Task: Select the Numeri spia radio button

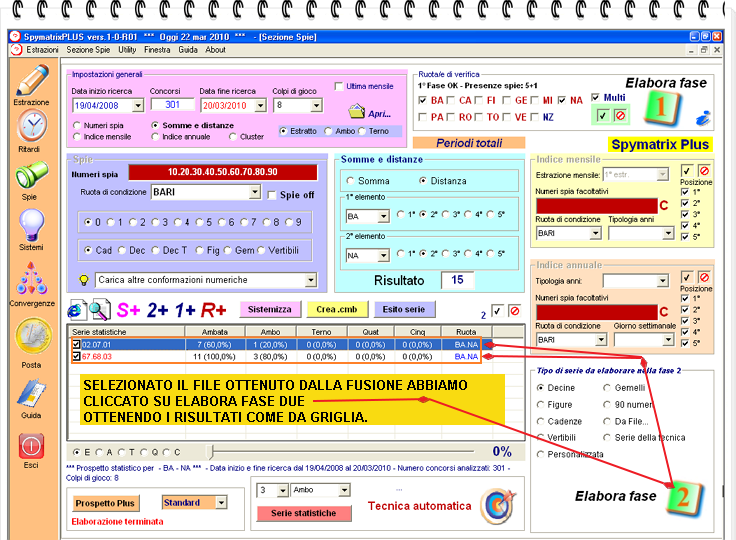Action: pyautogui.click(x=77, y=126)
